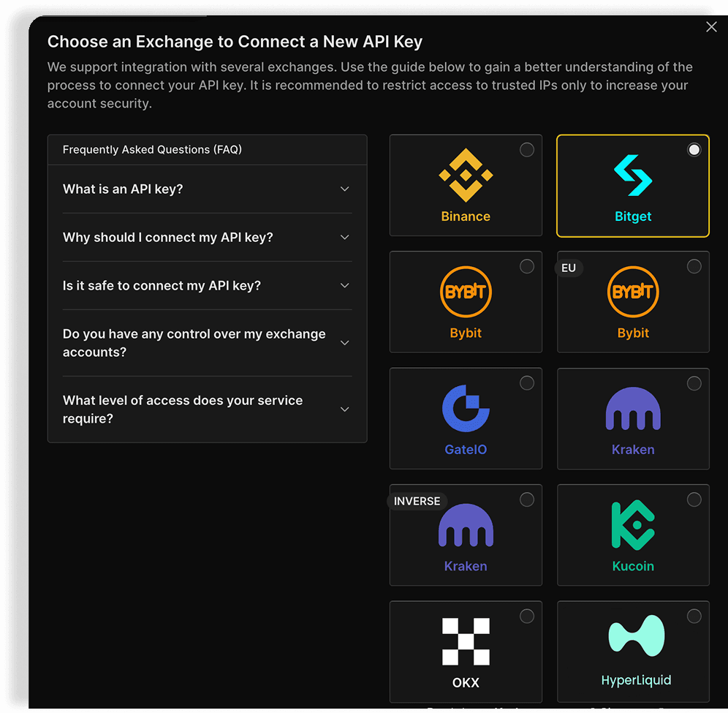Close the exchange selection dialog
Image resolution: width=728 pixels, height=713 pixels.
[711, 27]
